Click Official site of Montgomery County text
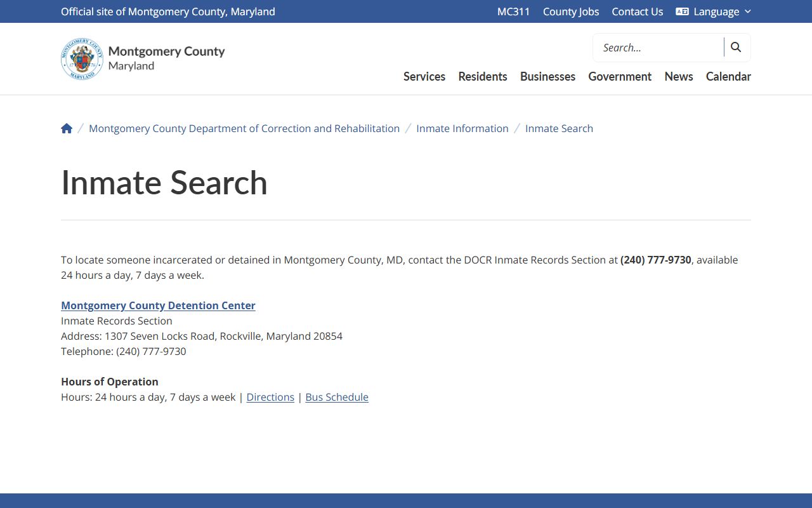812x508 pixels. point(168,11)
